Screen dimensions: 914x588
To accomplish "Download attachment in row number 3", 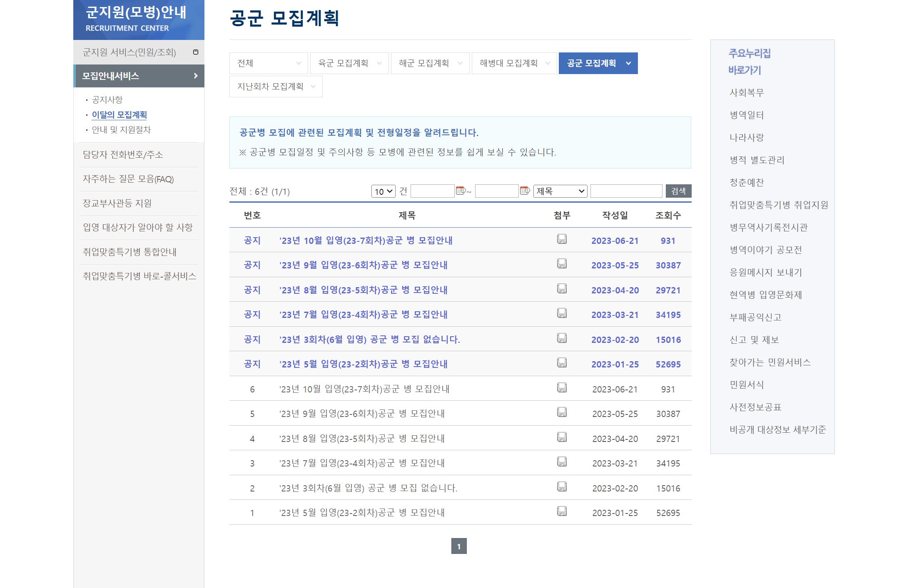I will tap(562, 461).
